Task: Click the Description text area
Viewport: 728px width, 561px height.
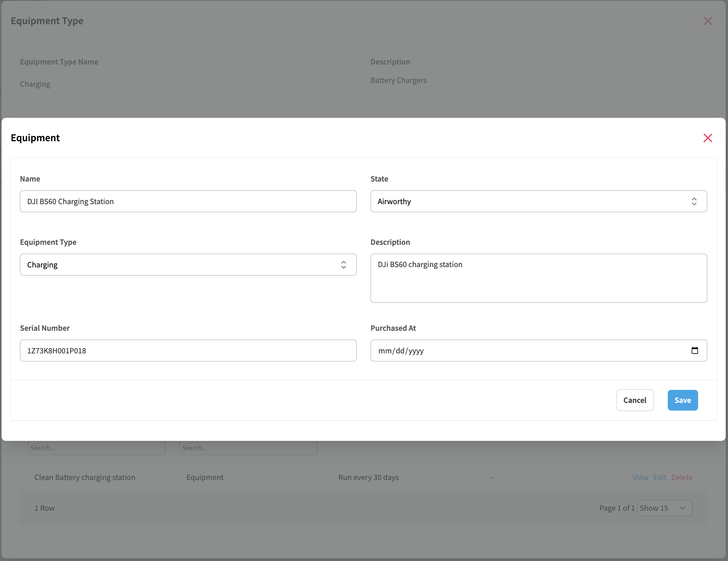Action: [539, 278]
